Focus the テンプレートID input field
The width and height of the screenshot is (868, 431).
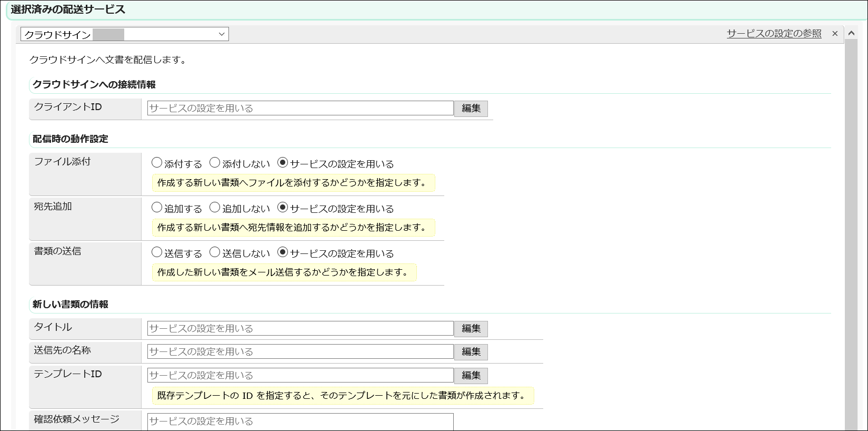(x=301, y=375)
